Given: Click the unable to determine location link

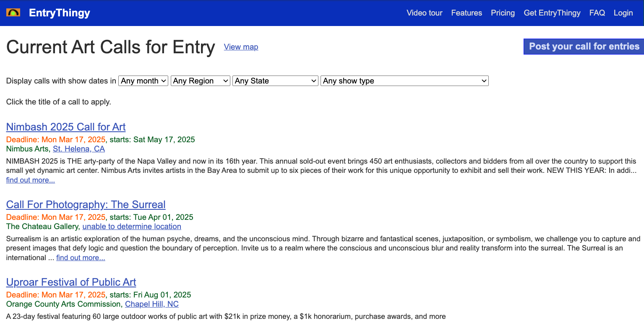Looking at the screenshot, I should click(x=132, y=227).
